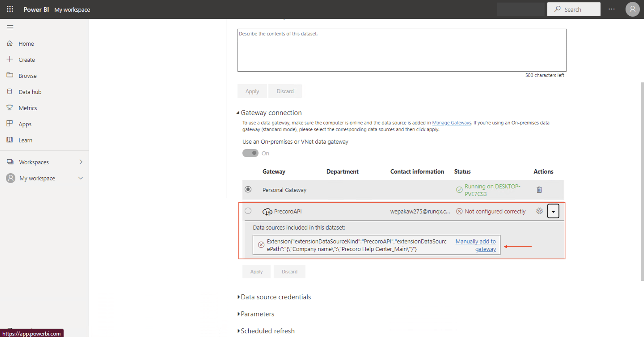Click the Home icon in sidebar
644x337 pixels.
(10, 43)
